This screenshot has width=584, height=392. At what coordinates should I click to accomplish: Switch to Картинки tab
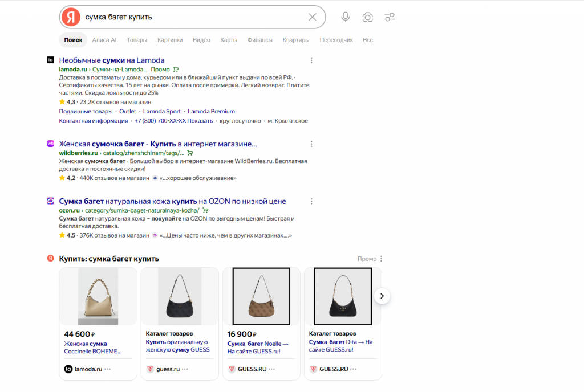pyautogui.click(x=170, y=40)
